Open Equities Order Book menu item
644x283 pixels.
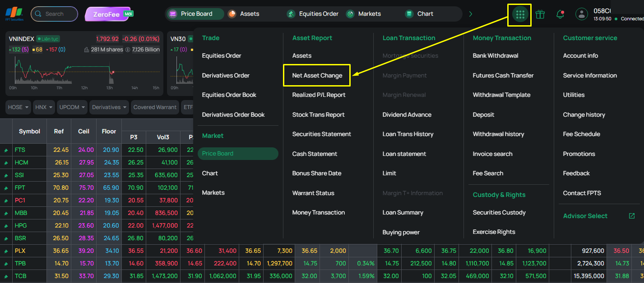(229, 95)
